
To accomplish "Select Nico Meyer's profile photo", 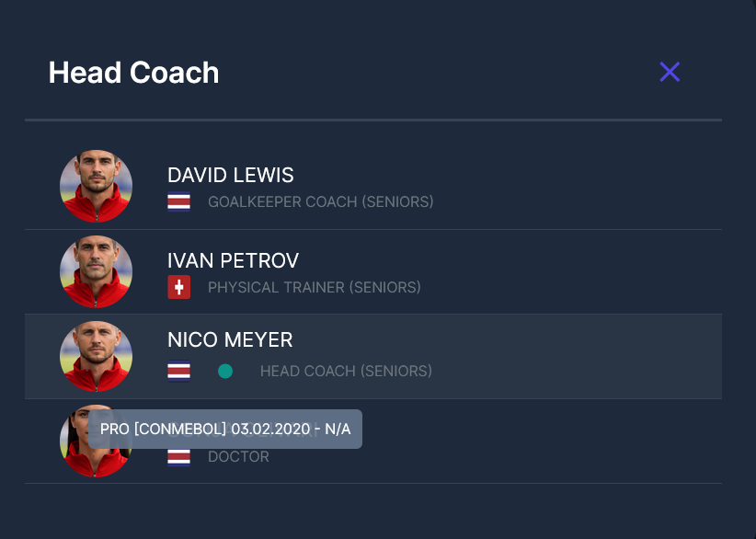I will click(96, 356).
